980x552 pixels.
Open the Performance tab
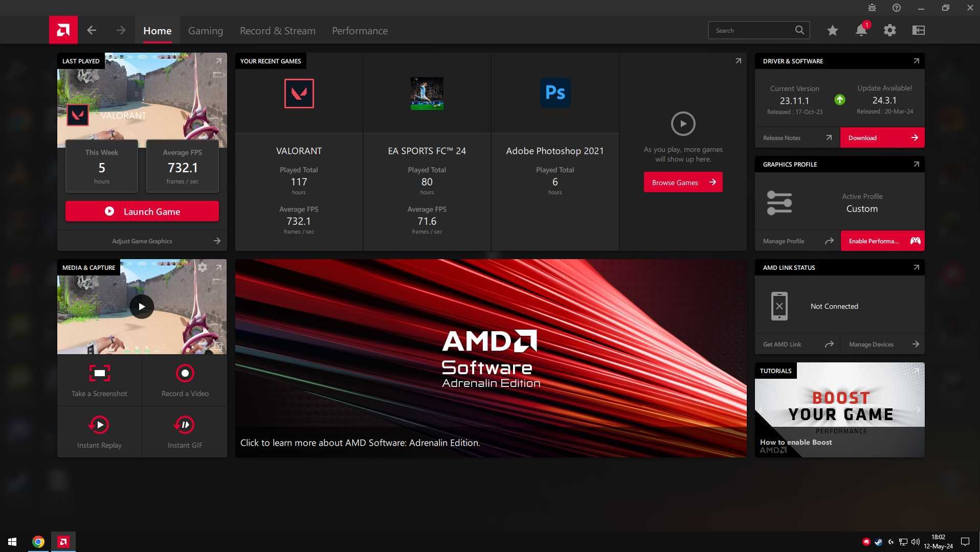[360, 31]
